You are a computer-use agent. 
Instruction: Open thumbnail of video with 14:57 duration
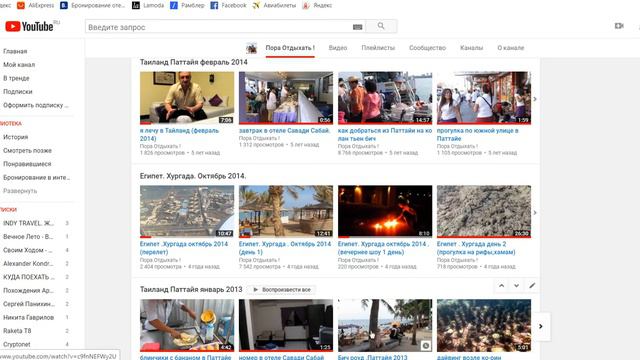pos(385,98)
